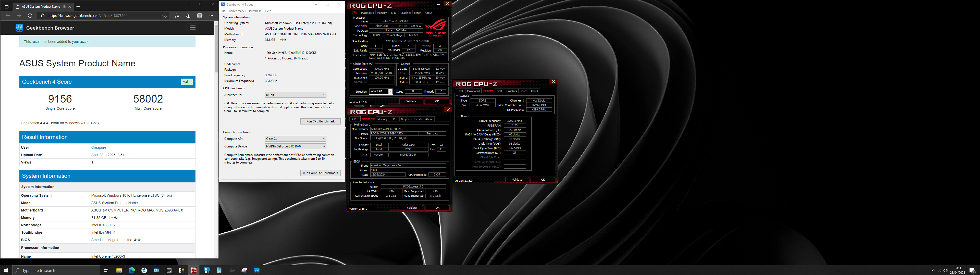980x275 pixels.
Task: Click Validate in the top CPU-Z CPU window
Action: point(411,101)
